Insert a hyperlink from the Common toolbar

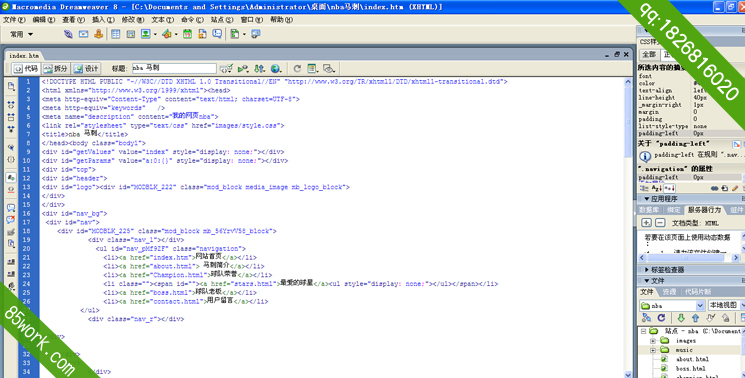(68, 34)
